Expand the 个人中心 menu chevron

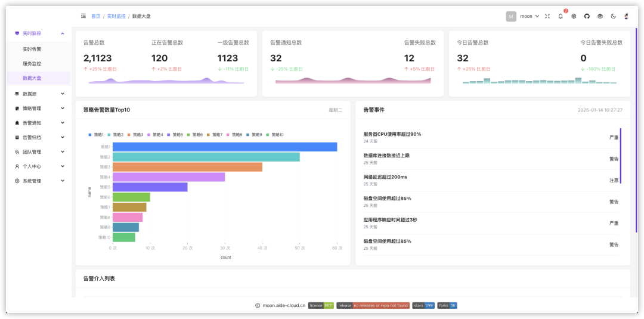point(63,166)
